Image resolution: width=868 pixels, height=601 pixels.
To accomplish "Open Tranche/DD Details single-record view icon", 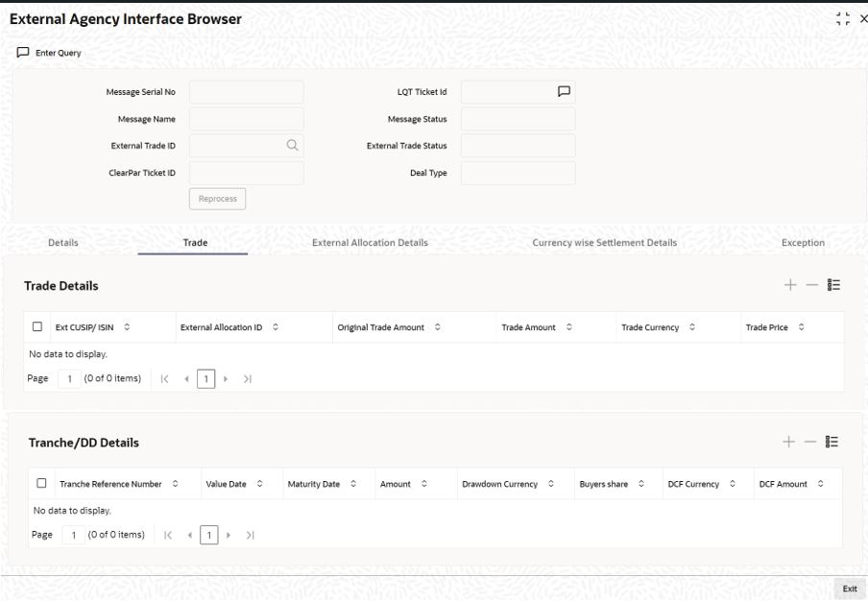I will 833,442.
